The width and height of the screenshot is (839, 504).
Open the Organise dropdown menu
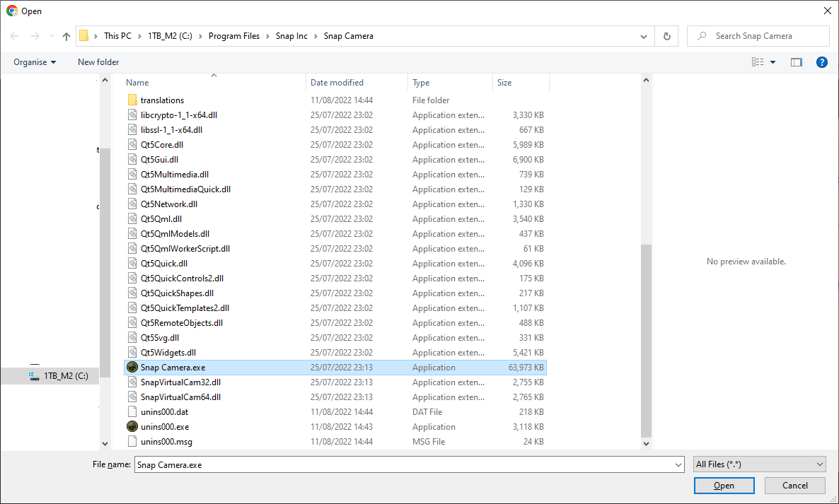[35, 62]
